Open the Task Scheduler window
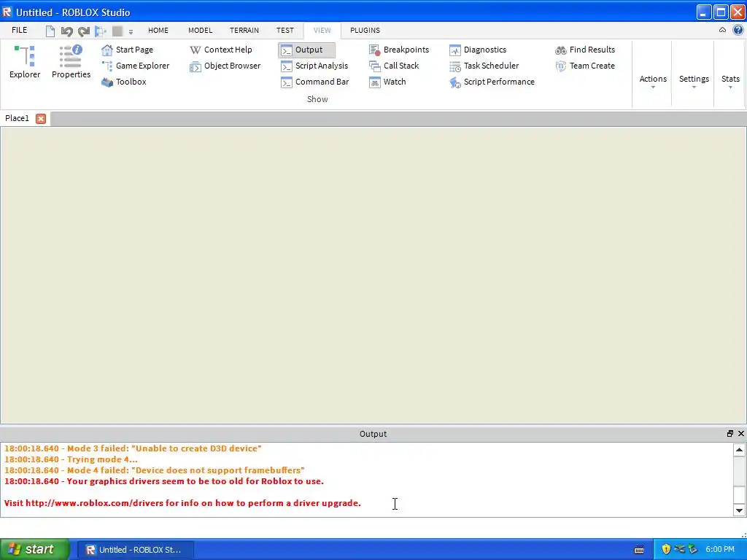The image size is (747, 560). point(484,66)
